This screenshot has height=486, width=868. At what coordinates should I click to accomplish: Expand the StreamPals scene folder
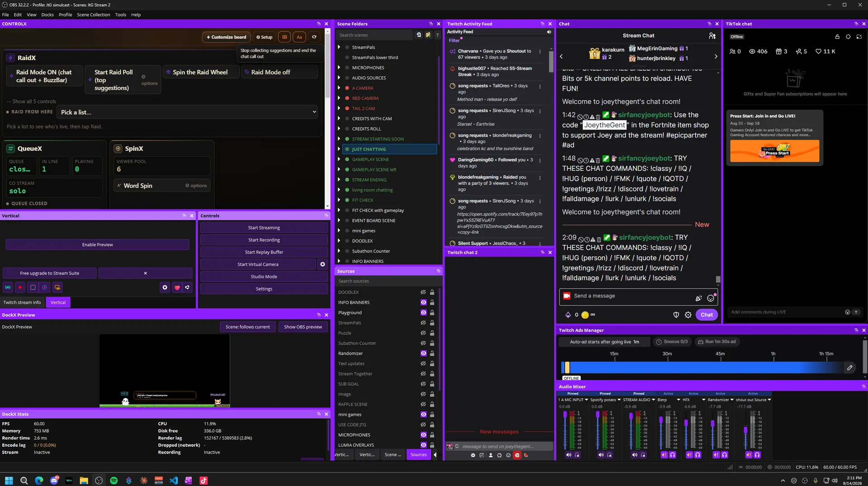point(339,47)
